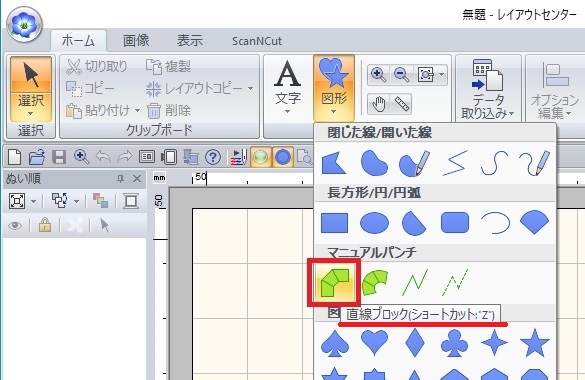The image size is (585, 380).
Task: Click the zoom out magnifier in ribbon
Action: (401, 75)
